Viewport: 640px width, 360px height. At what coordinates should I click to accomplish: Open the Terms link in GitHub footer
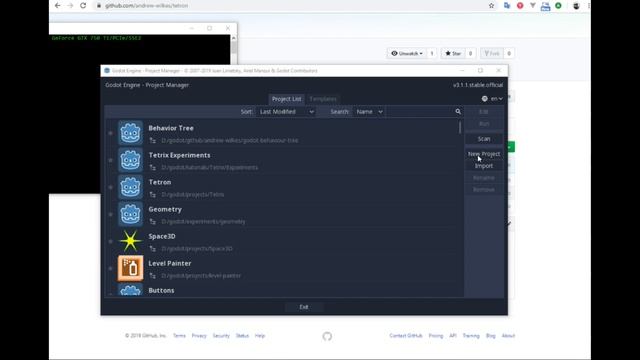[179, 336]
